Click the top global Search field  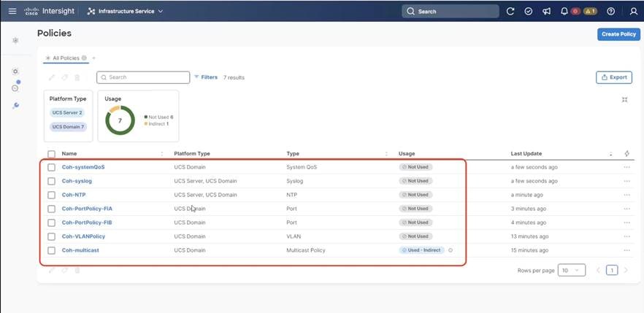pyautogui.click(x=450, y=11)
